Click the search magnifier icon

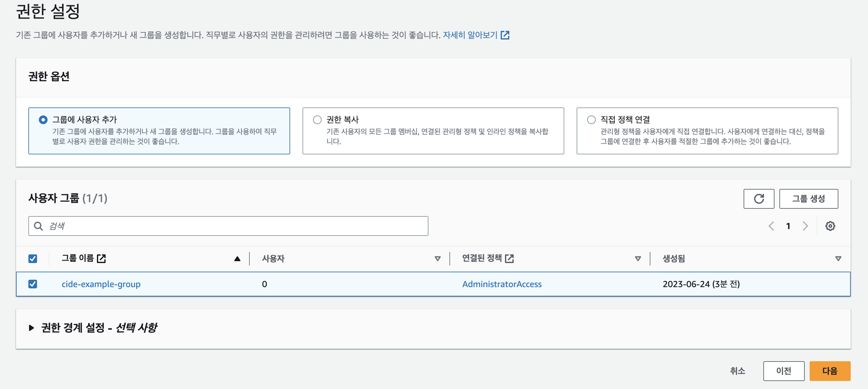click(38, 226)
